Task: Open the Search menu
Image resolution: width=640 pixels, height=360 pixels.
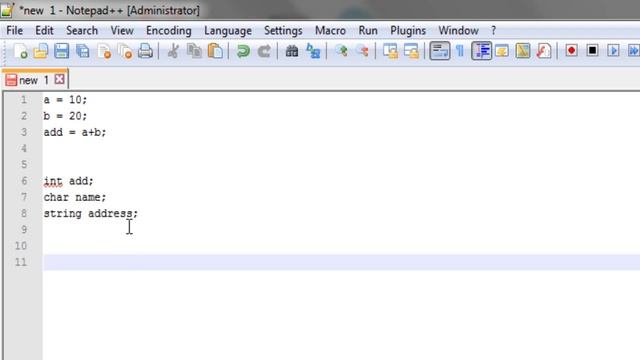Action: pyautogui.click(x=82, y=31)
